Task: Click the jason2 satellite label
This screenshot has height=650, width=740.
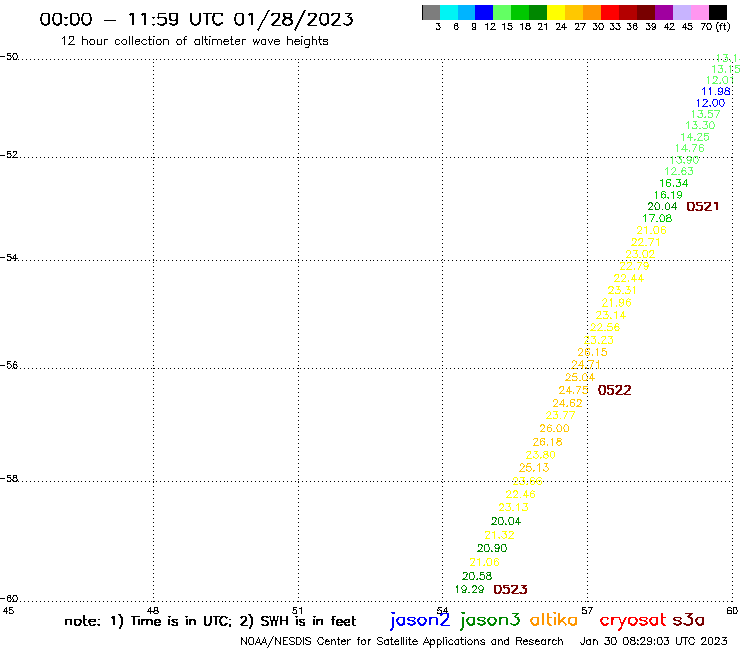Action: (x=420, y=621)
